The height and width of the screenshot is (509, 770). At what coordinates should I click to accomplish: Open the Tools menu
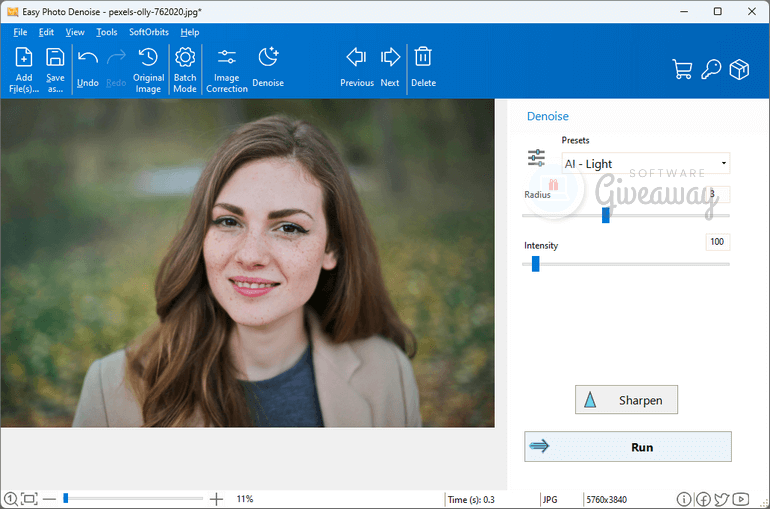click(x=107, y=32)
